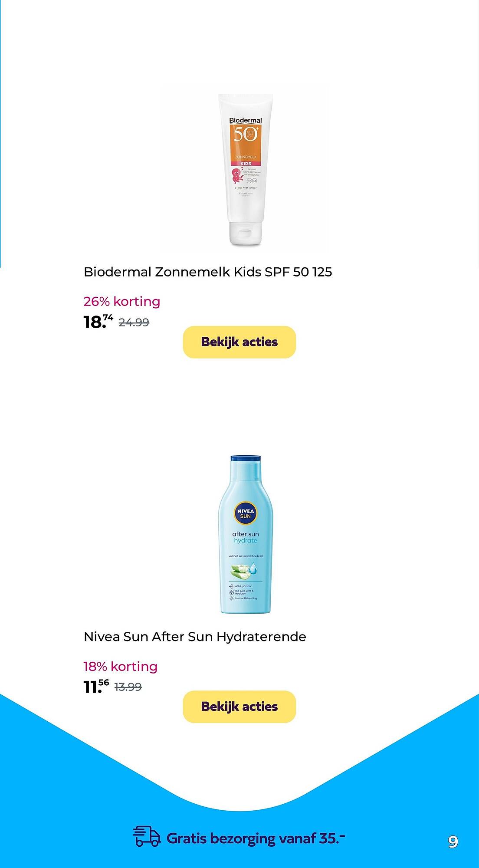The height and width of the screenshot is (868, 479).
Task: Click the 26% korting label
Action: (122, 301)
